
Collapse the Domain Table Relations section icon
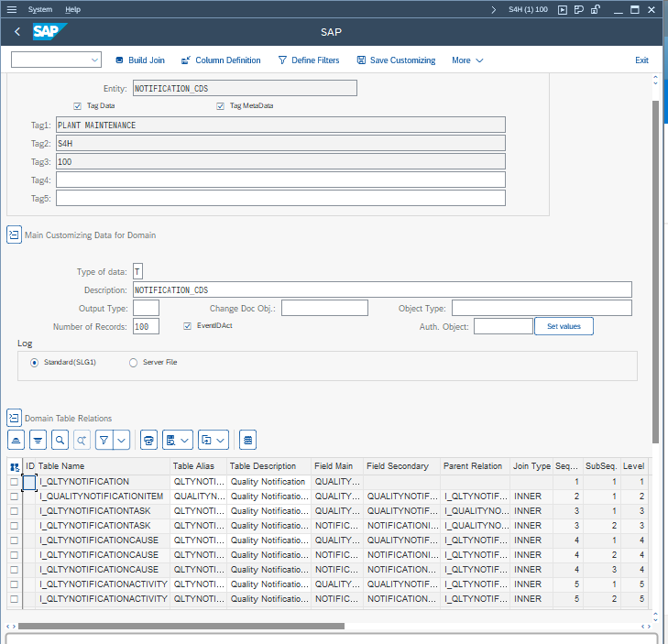pos(14,418)
